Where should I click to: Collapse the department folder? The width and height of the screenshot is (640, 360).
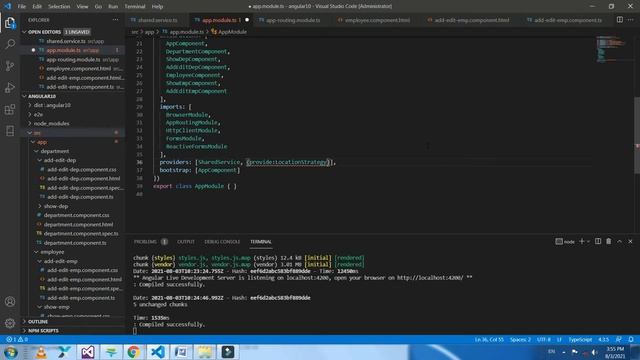coord(55,151)
